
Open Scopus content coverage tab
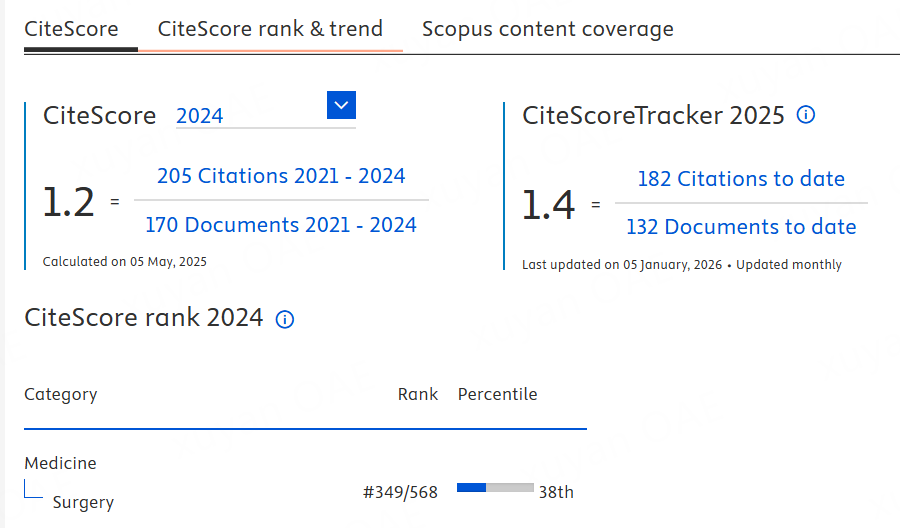[547, 29]
